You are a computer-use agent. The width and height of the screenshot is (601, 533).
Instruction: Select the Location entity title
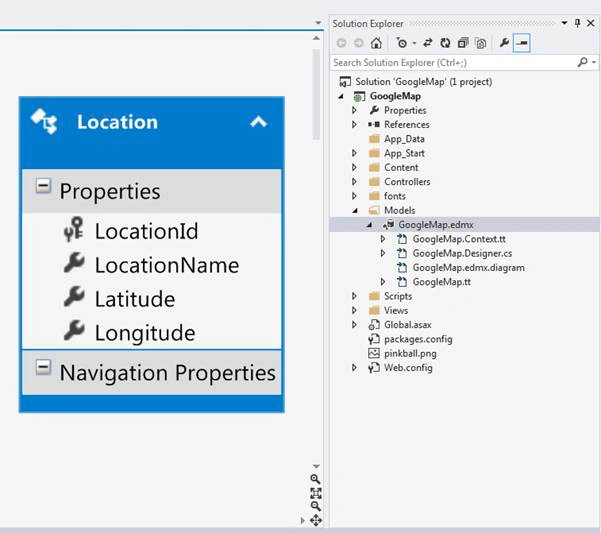117,122
